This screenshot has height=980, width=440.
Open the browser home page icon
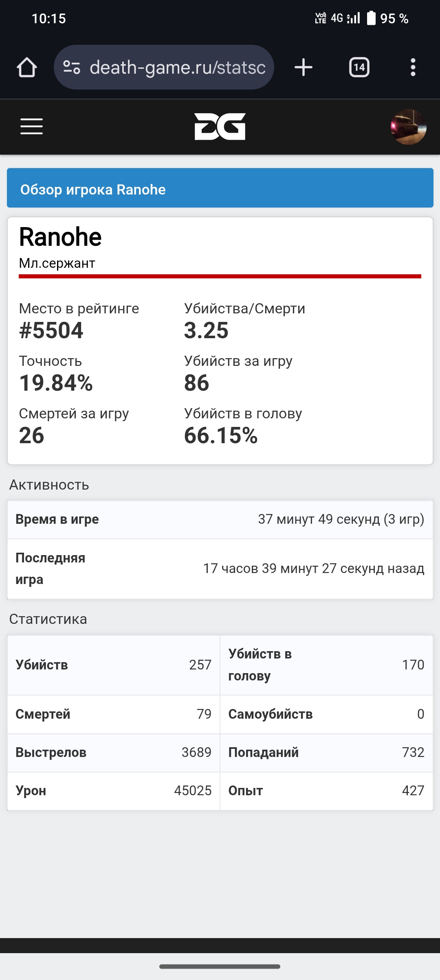point(27,67)
